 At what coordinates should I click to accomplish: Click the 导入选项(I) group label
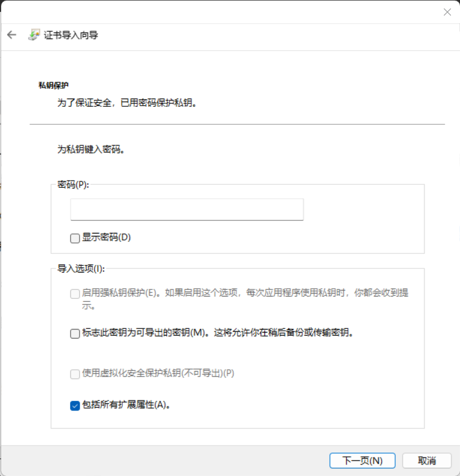[x=81, y=269]
